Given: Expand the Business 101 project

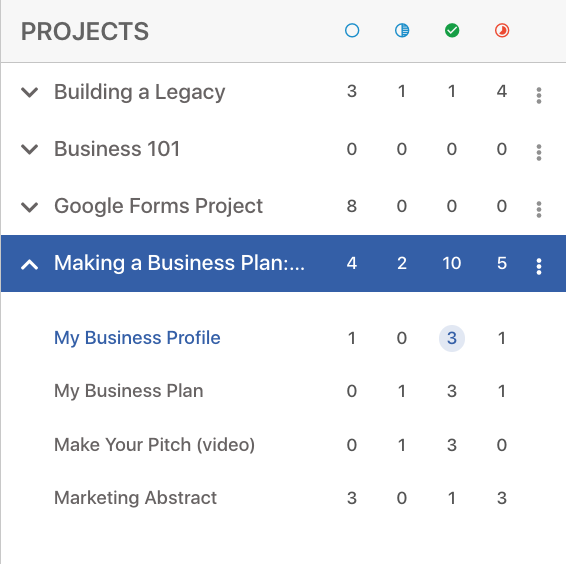Looking at the screenshot, I should coord(30,149).
